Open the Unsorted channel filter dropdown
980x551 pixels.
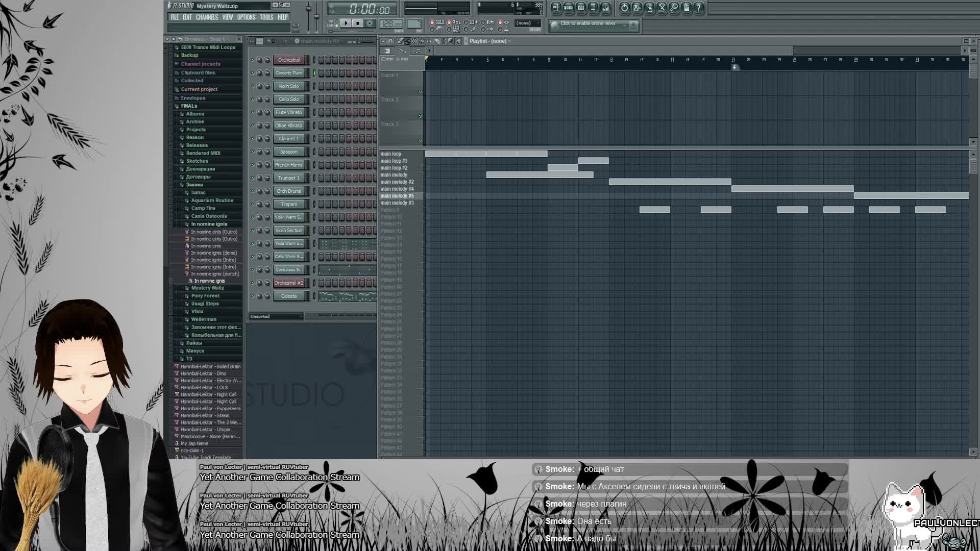pos(276,316)
